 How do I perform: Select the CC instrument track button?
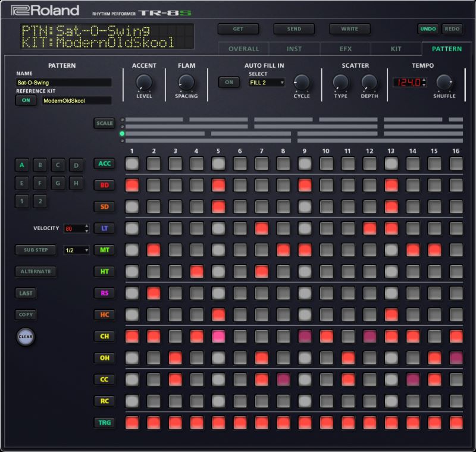(x=105, y=379)
